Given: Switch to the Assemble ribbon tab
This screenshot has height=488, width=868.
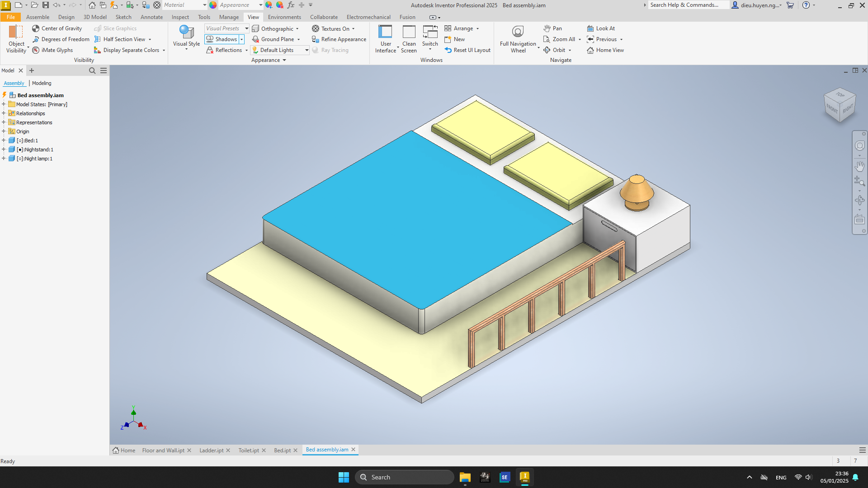Looking at the screenshot, I should (38, 17).
